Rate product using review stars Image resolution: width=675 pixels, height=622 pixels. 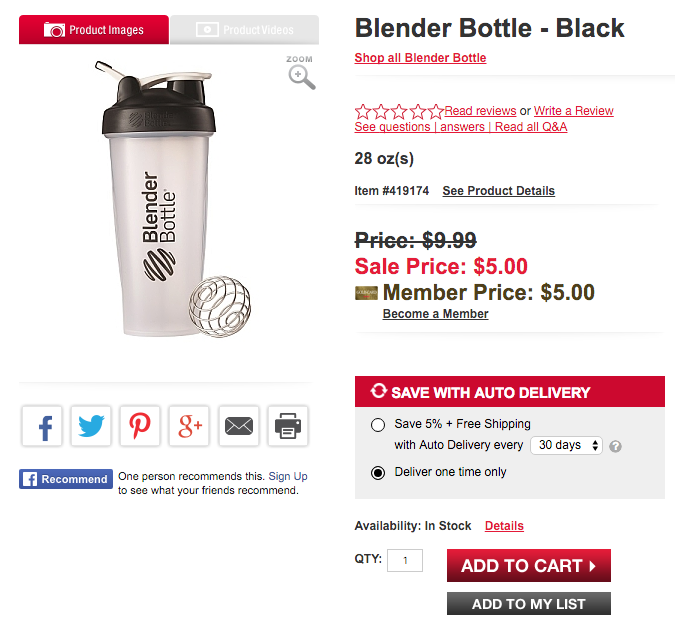tap(399, 111)
